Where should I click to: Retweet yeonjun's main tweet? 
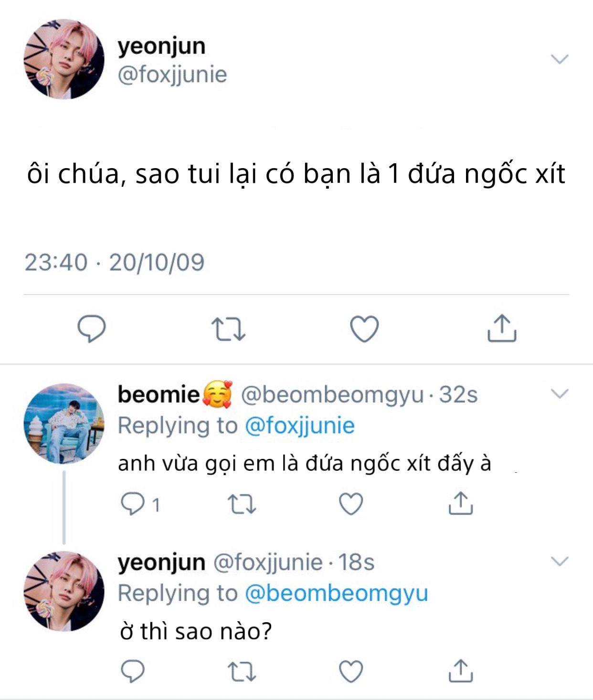coord(228,329)
